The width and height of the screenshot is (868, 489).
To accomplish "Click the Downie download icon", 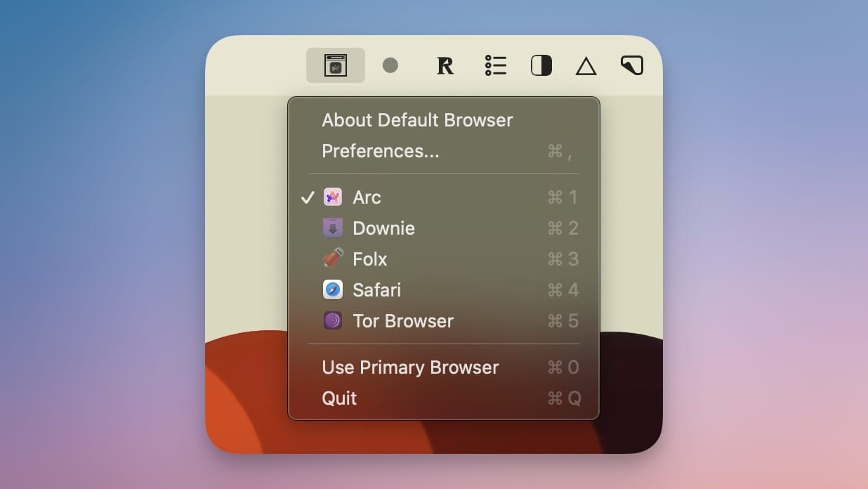I will (332, 228).
